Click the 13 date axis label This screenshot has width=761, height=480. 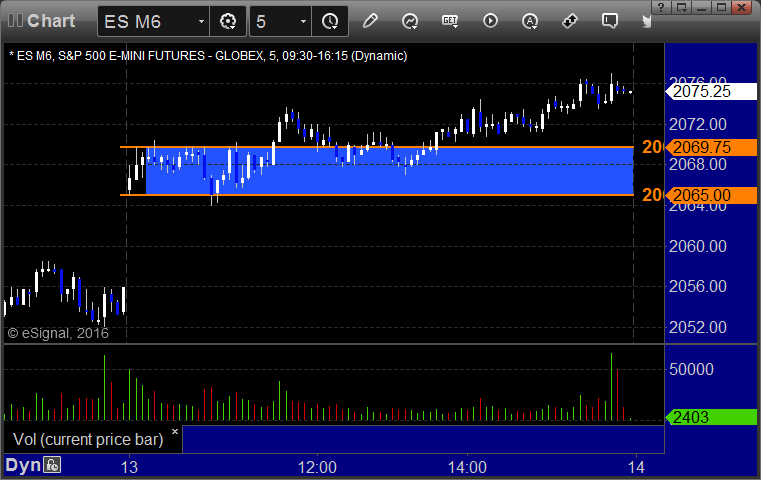click(x=129, y=467)
